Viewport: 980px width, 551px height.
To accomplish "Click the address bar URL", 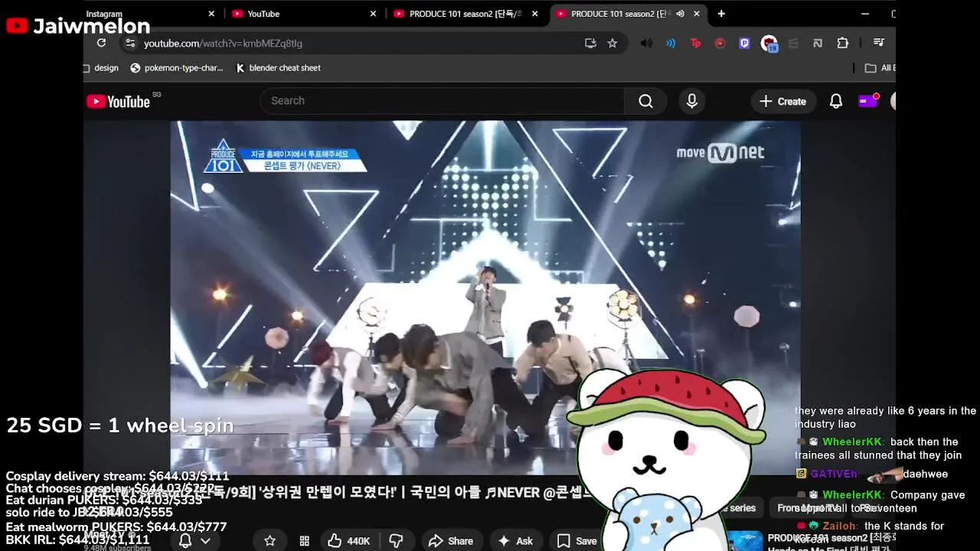I will click(223, 44).
